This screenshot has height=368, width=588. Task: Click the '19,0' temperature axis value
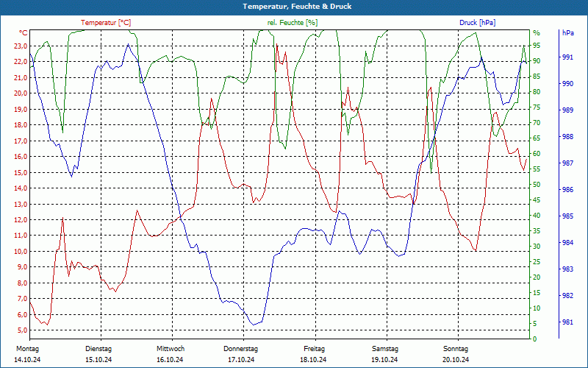[x=21, y=109]
